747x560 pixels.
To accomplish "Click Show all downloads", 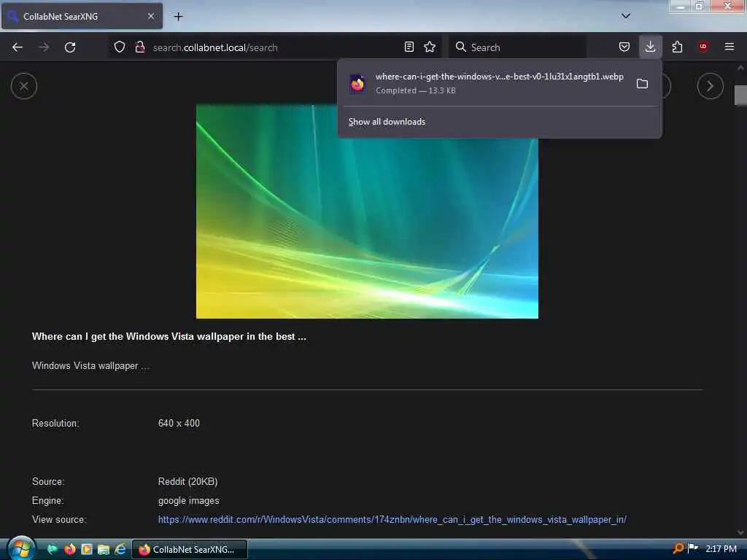I will [x=387, y=122].
